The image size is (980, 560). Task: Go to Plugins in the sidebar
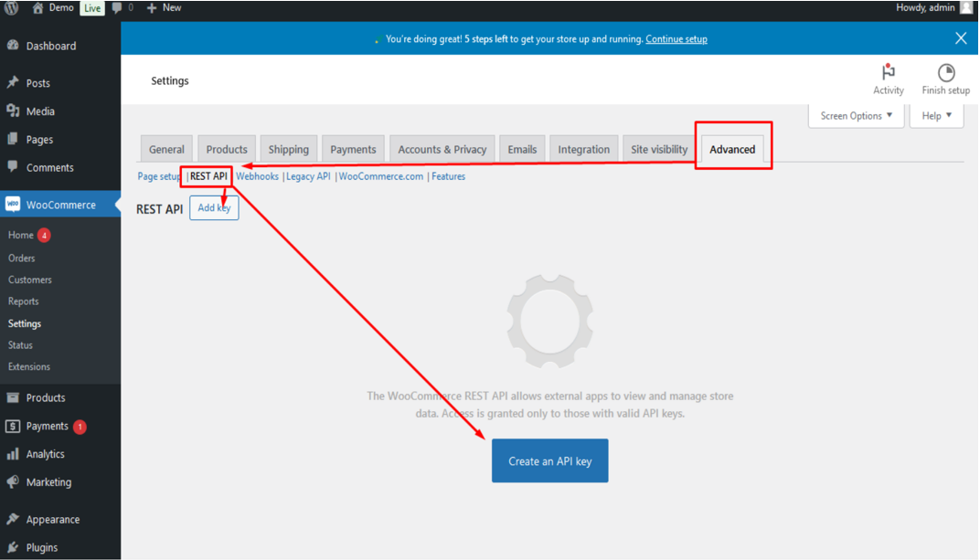pyautogui.click(x=42, y=547)
